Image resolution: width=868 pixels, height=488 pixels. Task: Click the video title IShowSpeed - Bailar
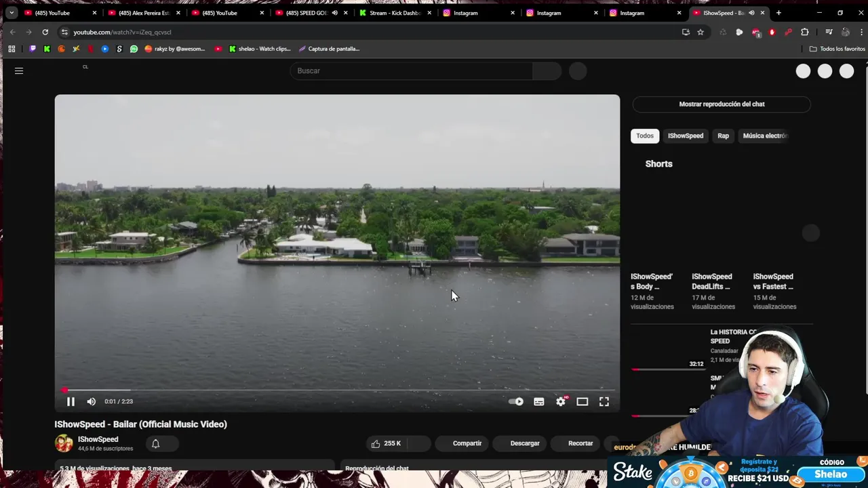pos(141,424)
